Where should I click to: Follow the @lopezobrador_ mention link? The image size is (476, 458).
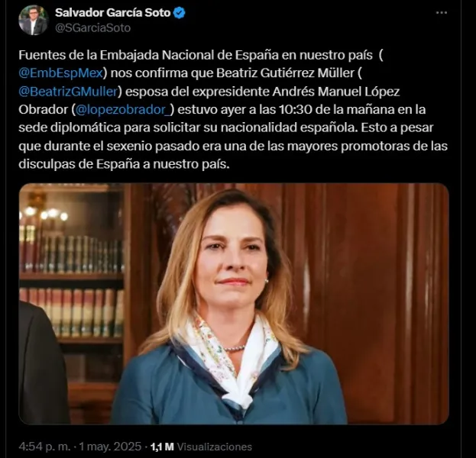pos(123,110)
